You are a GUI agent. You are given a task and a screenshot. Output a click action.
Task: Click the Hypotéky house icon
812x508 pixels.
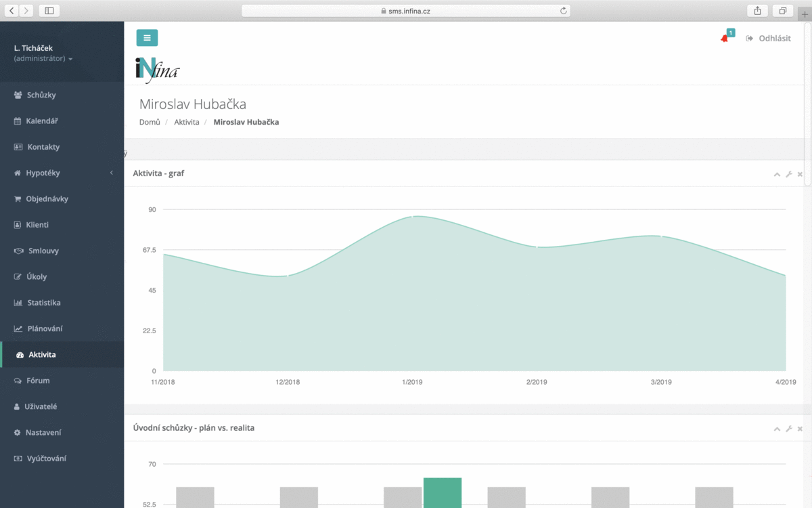click(18, 173)
